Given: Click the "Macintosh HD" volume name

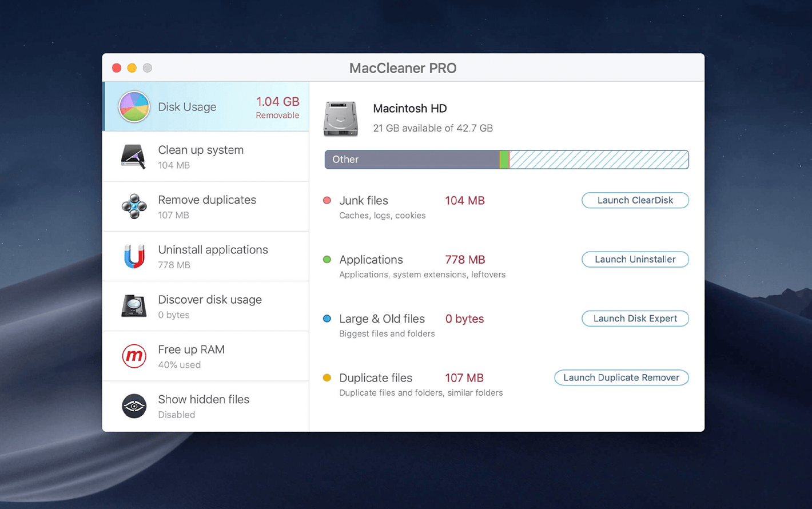Looking at the screenshot, I should pos(410,108).
